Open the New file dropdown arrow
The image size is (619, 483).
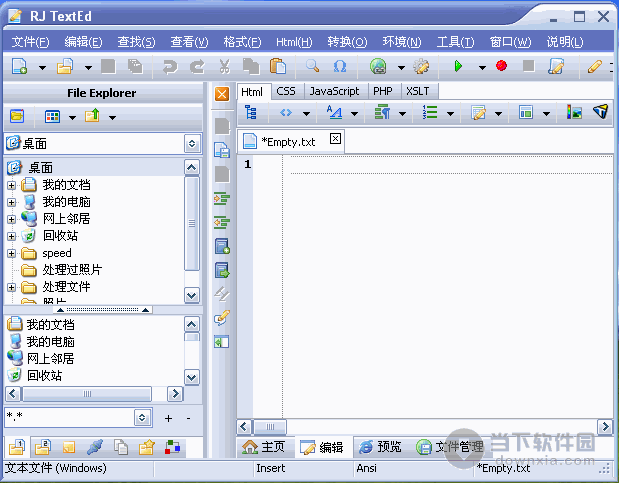[42, 68]
